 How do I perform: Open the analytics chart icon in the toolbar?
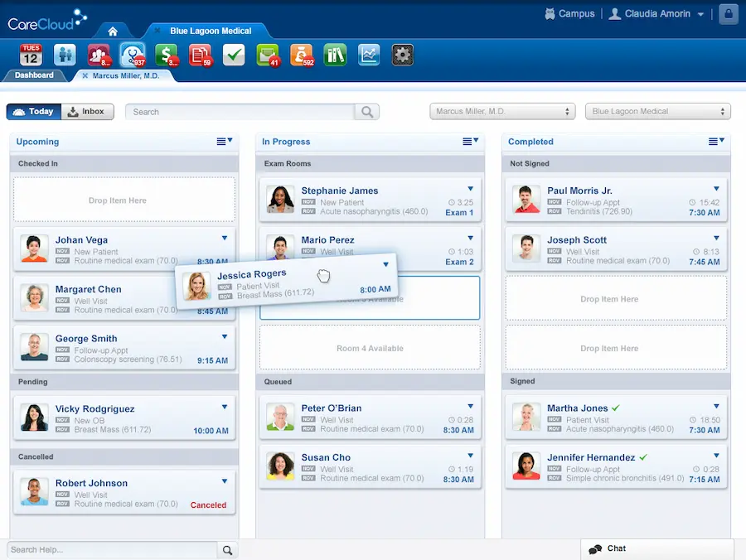pyautogui.click(x=368, y=56)
